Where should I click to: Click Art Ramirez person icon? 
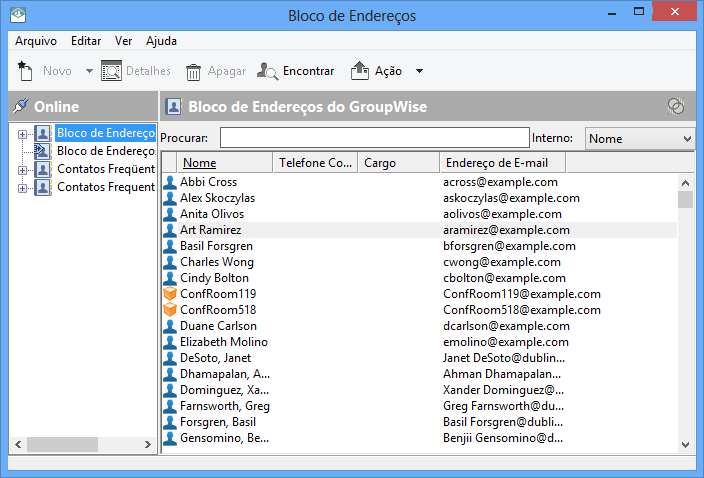click(x=170, y=230)
